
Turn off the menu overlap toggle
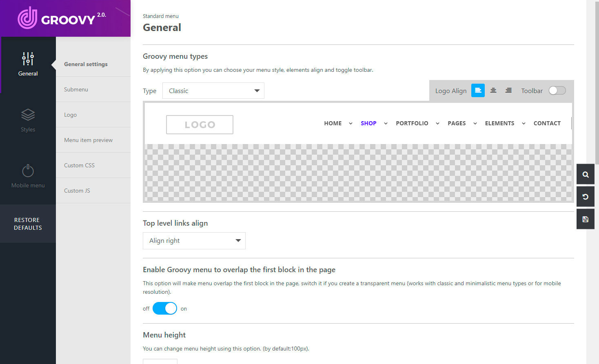click(x=165, y=309)
